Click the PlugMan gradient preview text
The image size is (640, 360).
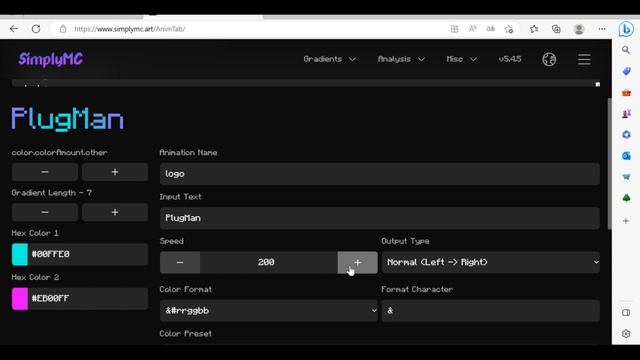pos(67,119)
